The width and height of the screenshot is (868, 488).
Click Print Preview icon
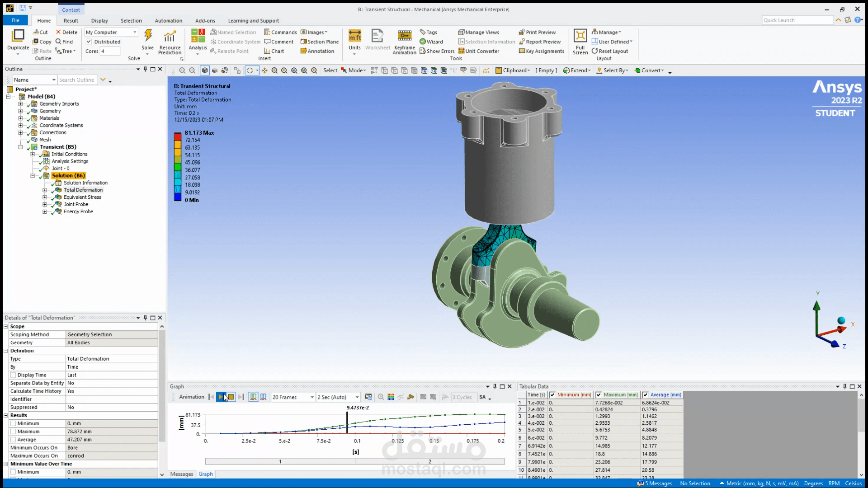coord(522,32)
